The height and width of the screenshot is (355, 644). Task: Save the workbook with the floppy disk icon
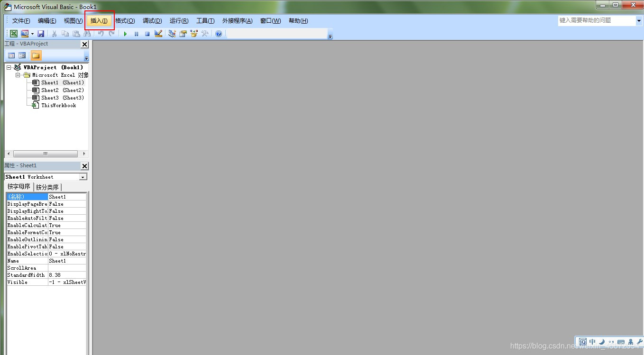pos(41,34)
